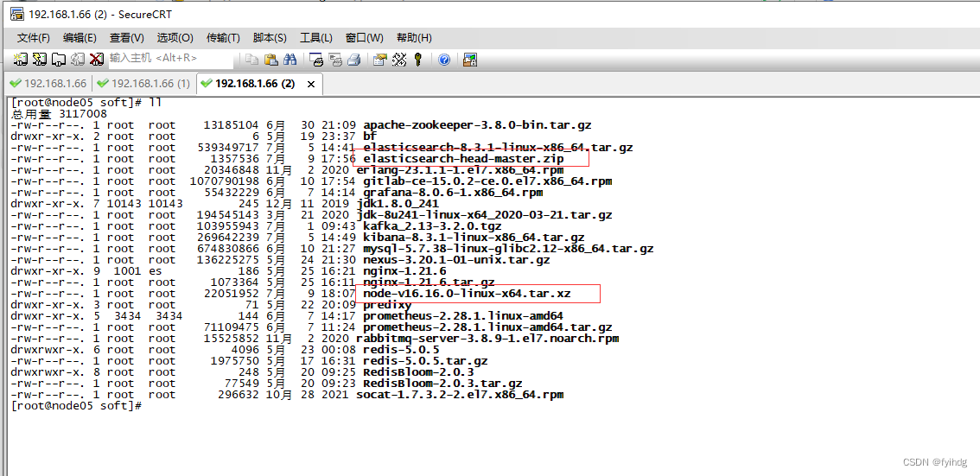Close the 192.168.1.66 (2) tab
The image size is (980, 476).
[310, 84]
